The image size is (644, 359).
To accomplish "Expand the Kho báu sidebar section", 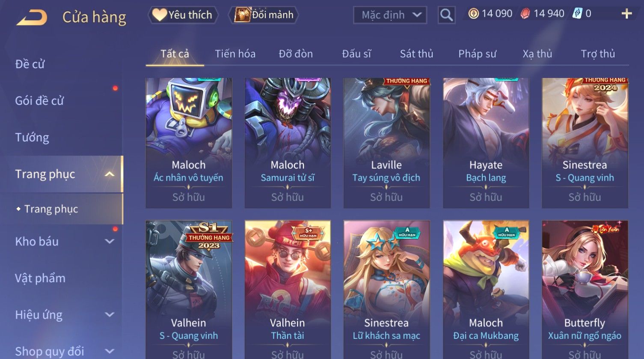I will 110,241.
